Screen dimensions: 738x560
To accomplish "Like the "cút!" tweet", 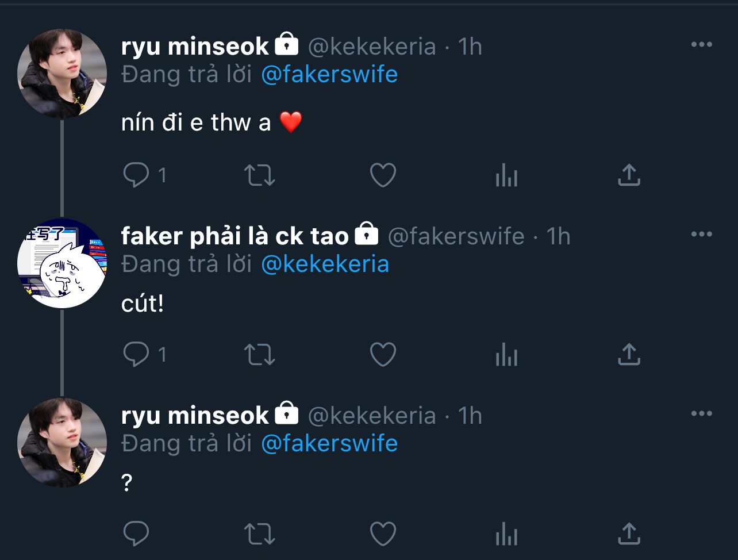I will point(383,355).
